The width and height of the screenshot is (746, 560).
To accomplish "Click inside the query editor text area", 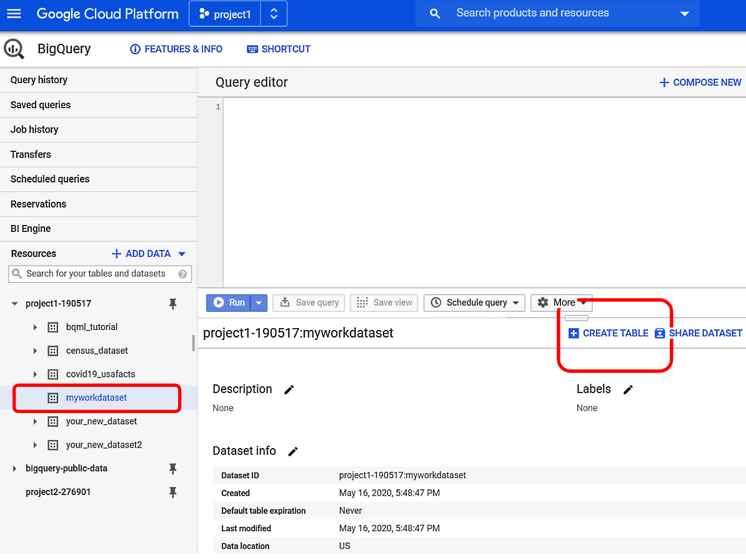I will [x=484, y=192].
